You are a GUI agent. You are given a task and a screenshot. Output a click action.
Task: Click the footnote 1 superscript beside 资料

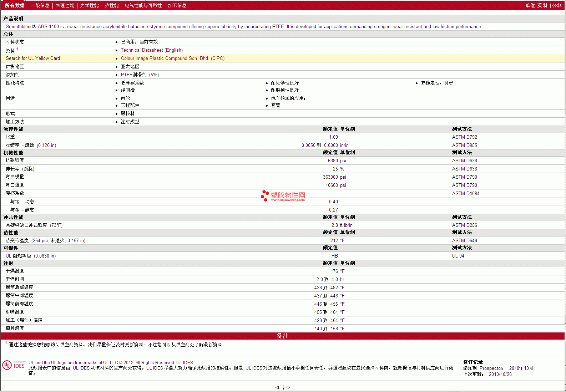[17, 49]
